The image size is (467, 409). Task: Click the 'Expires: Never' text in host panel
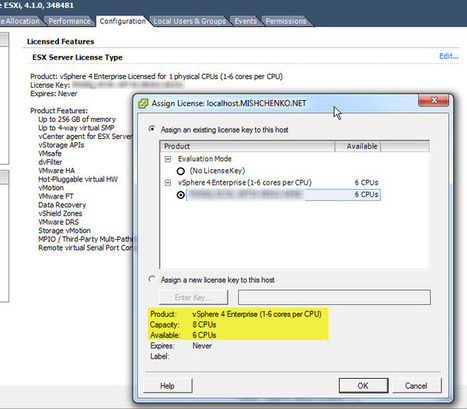coord(54,94)
